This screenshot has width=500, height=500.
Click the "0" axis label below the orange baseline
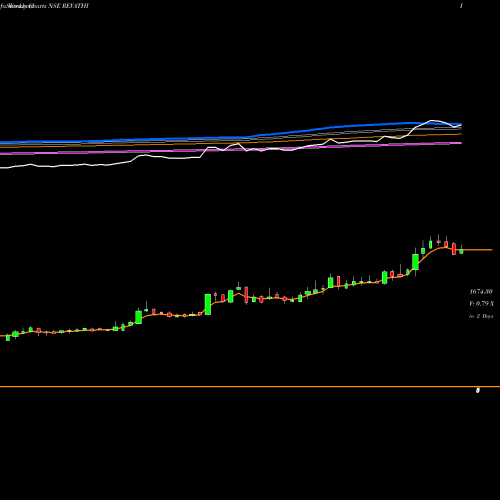pyautogui.click(x=478, y=391)
